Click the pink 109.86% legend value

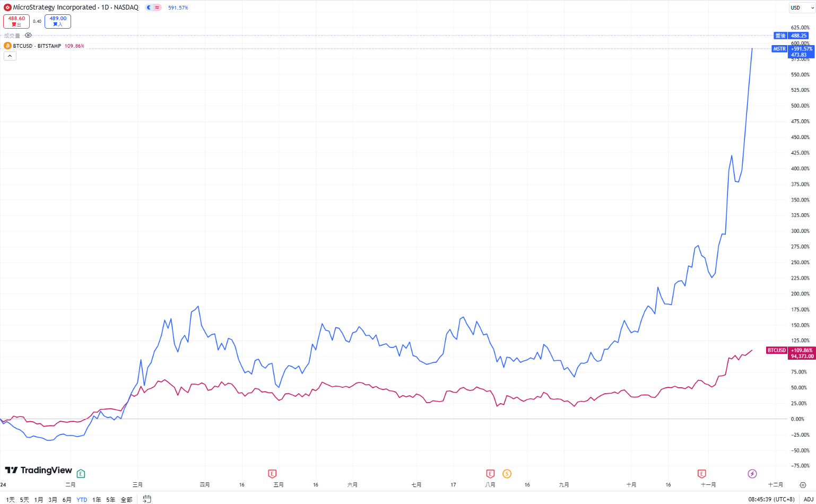click(74, 46)
